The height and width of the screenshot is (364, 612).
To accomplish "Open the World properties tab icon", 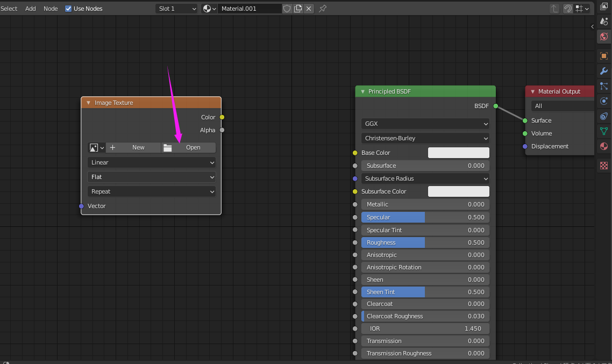I will click(604, 37).
